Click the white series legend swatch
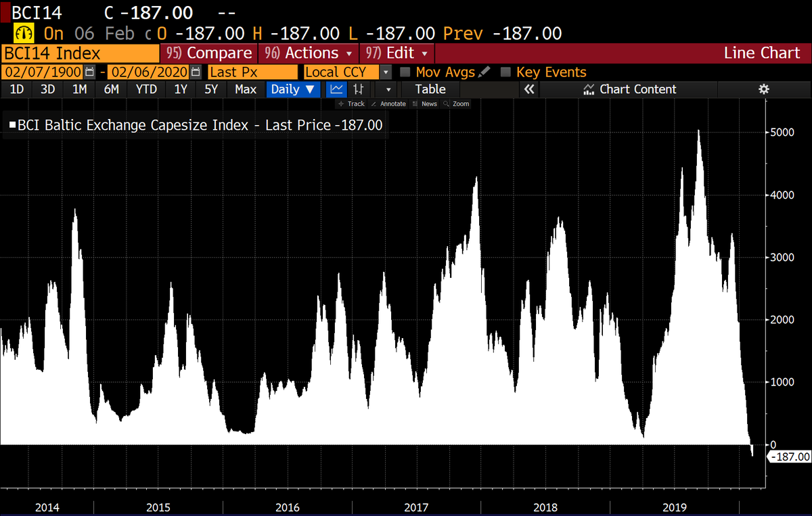 click(x=12, y=125)
